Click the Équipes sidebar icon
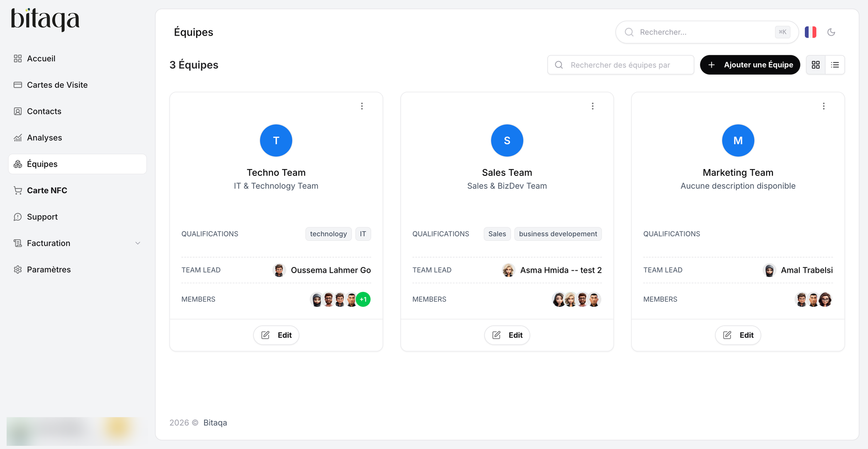868x449 pixels. [18, 164]
